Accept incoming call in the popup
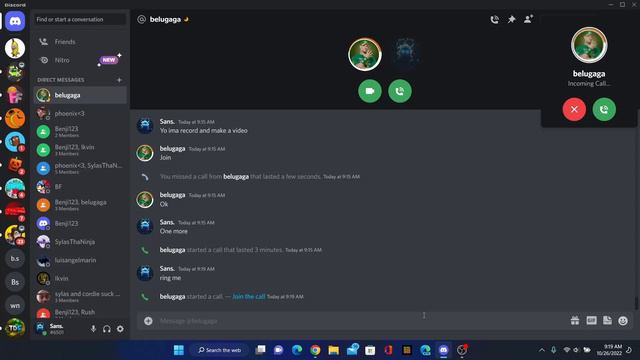 [604, 109]
